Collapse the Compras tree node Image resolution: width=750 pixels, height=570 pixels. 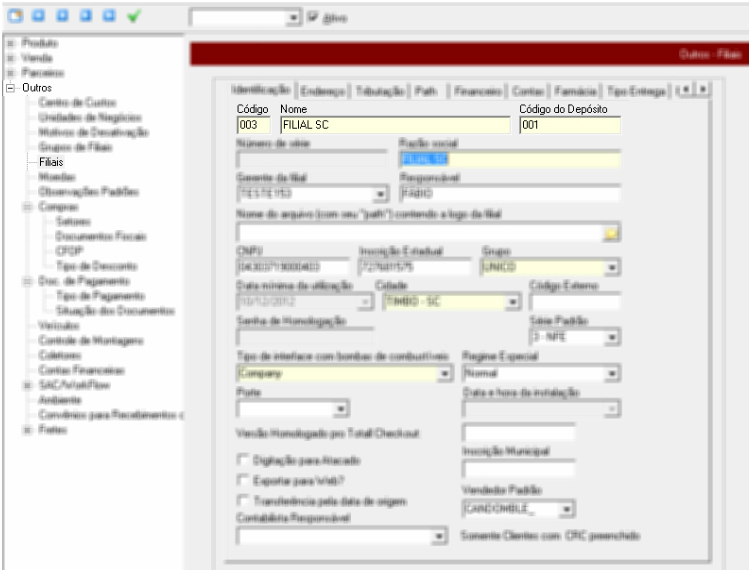pos(28,207)
